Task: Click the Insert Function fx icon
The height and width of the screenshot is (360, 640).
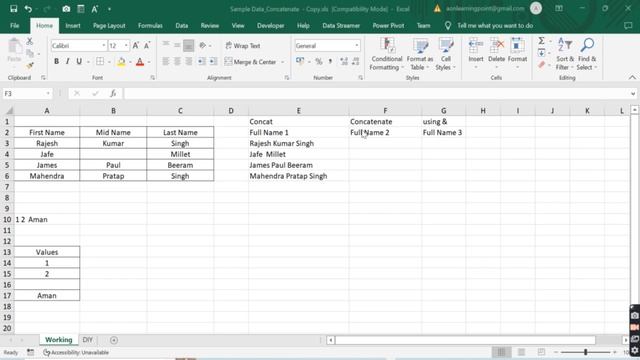Action: (113, 93)
